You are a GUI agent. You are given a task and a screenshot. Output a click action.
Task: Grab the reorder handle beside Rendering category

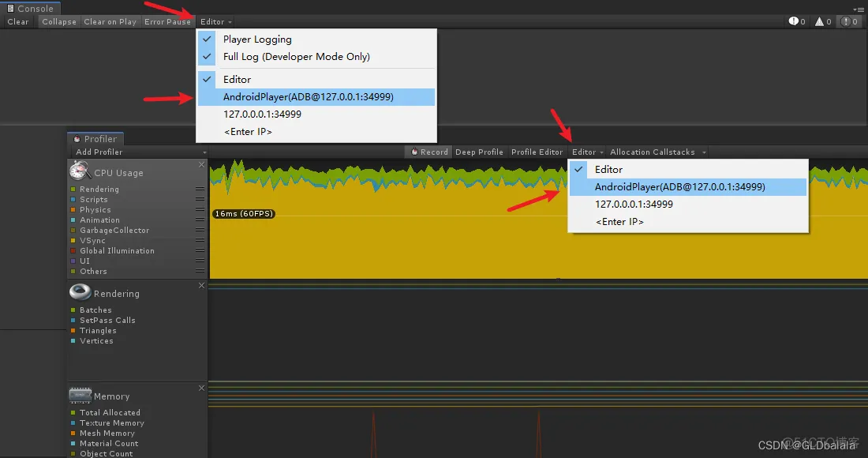click(200, 189)
